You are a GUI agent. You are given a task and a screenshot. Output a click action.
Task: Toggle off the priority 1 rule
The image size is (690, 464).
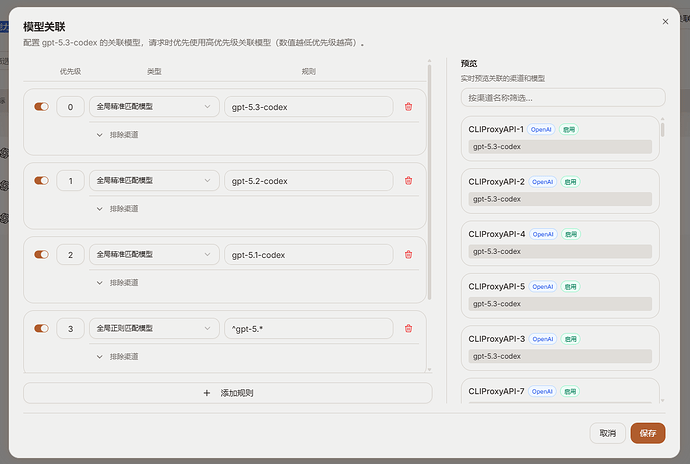click(x=41, y=180)
